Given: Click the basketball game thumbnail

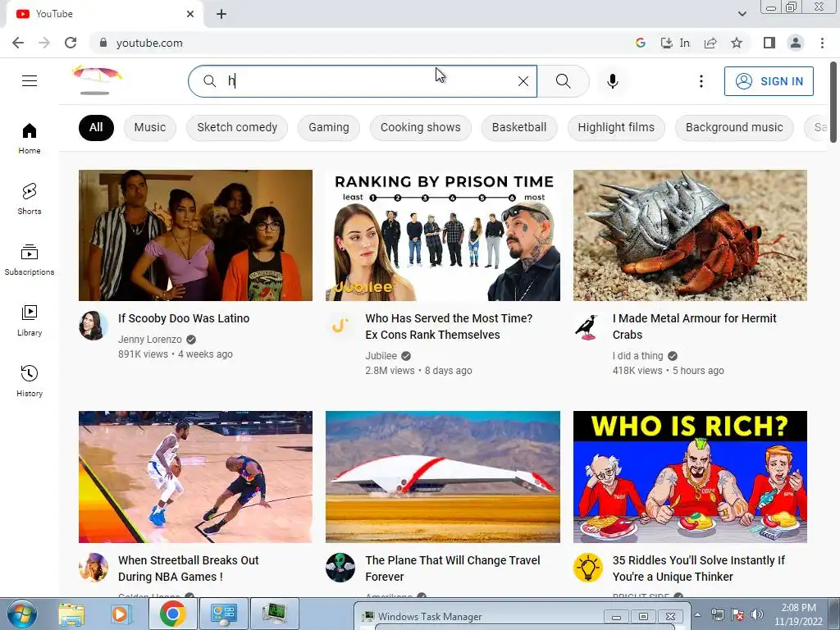Looking at the screenshot, I should (x=195, y=477).
